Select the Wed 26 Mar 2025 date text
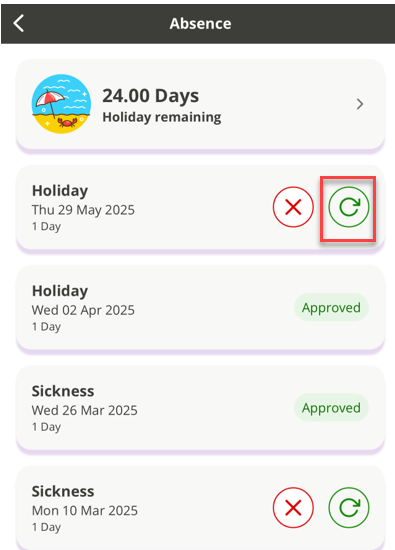This screenshot has height=550, width=395. (x=85, y=410)
